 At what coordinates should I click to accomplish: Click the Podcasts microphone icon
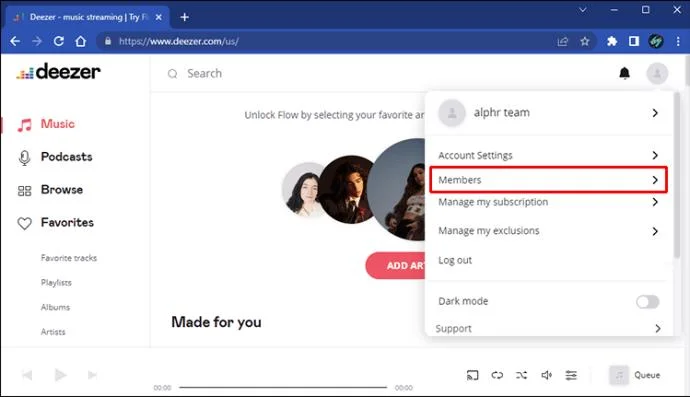click(x=25, y=158)
